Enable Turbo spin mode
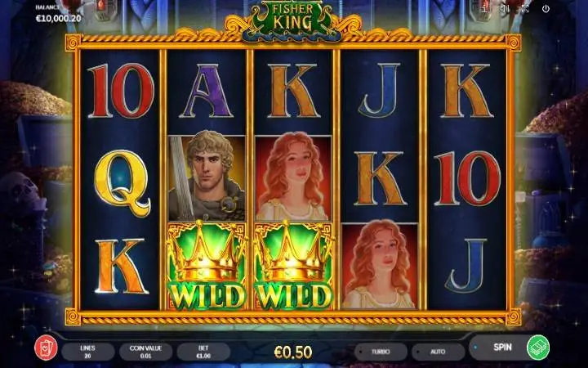The image size is (588, 368). [x=381, y=352]
